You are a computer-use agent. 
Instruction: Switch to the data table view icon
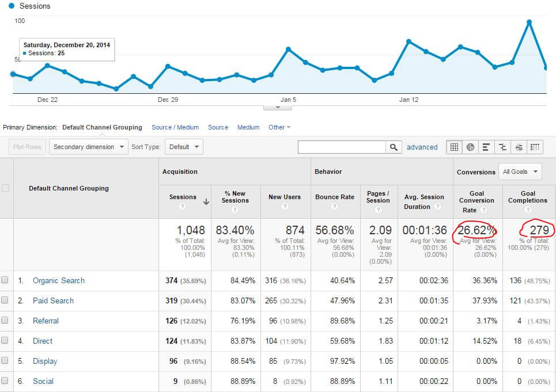tap(455, 147)
